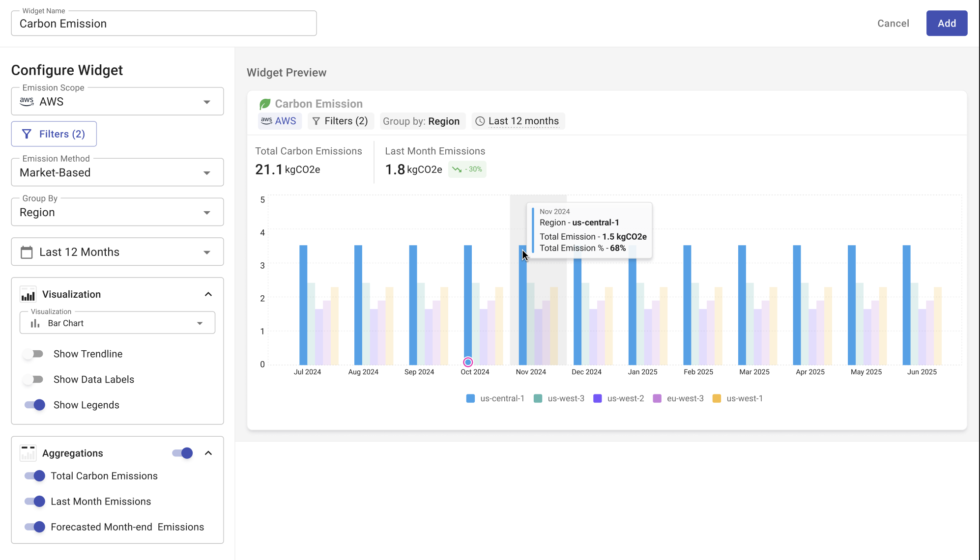Click Cancel
Screen dimensions: 980x560
click(893, 24)
